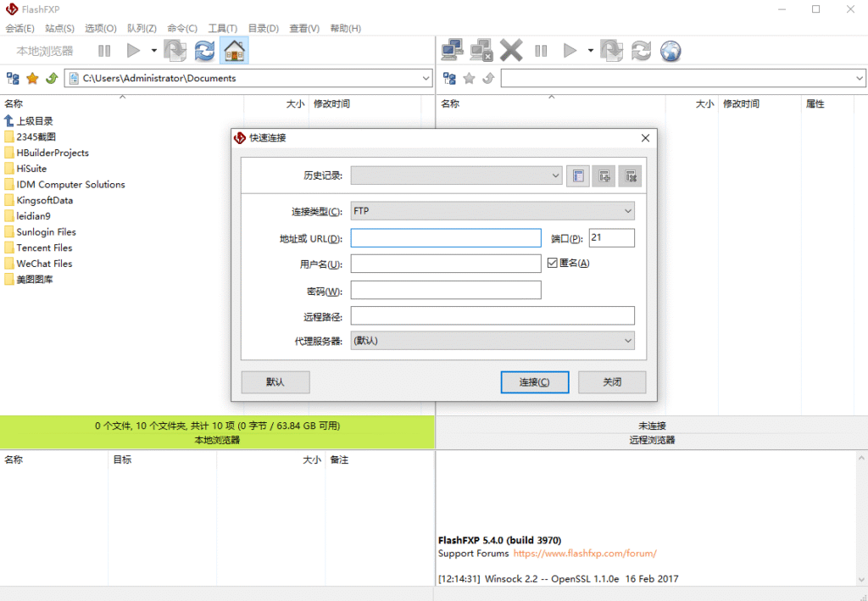The image size is (868, 601).
Task: Expand the 连接类型 FTP dropdown
Action: (x=492, y=211)
